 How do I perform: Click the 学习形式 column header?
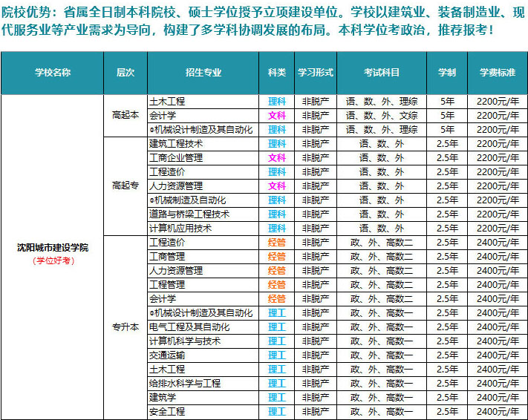(316, 73)
